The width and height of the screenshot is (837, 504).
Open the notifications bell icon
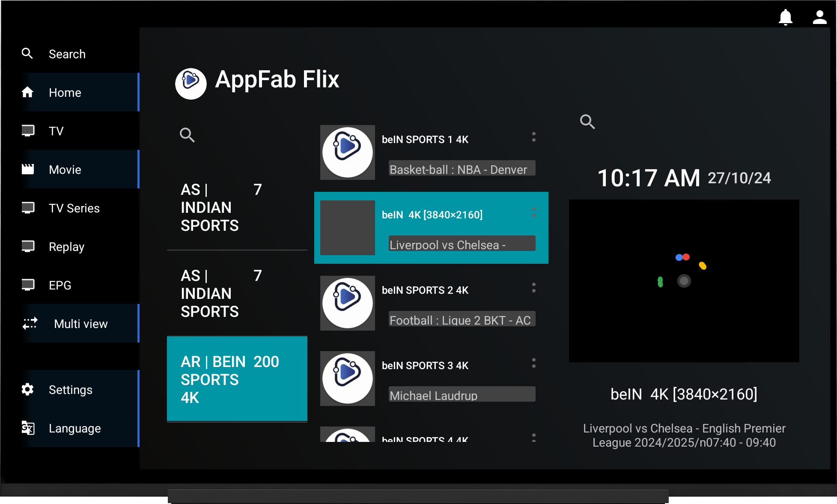[785, 18]
